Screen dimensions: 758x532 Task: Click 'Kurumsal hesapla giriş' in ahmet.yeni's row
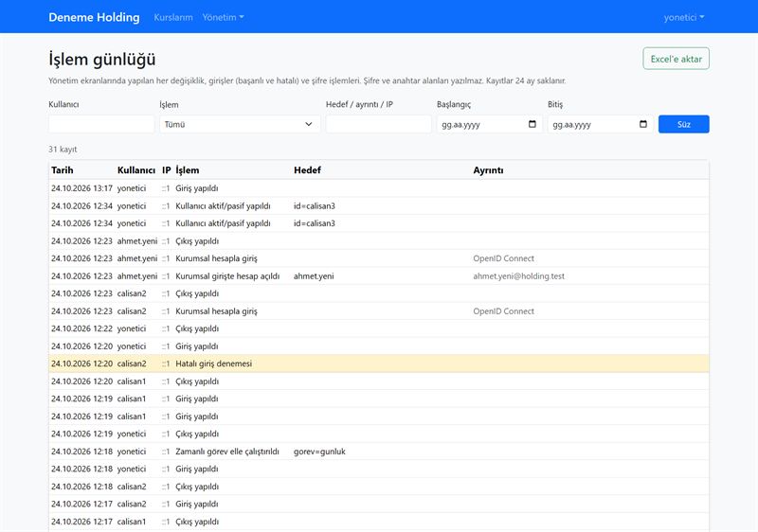[x=217, y=258]
